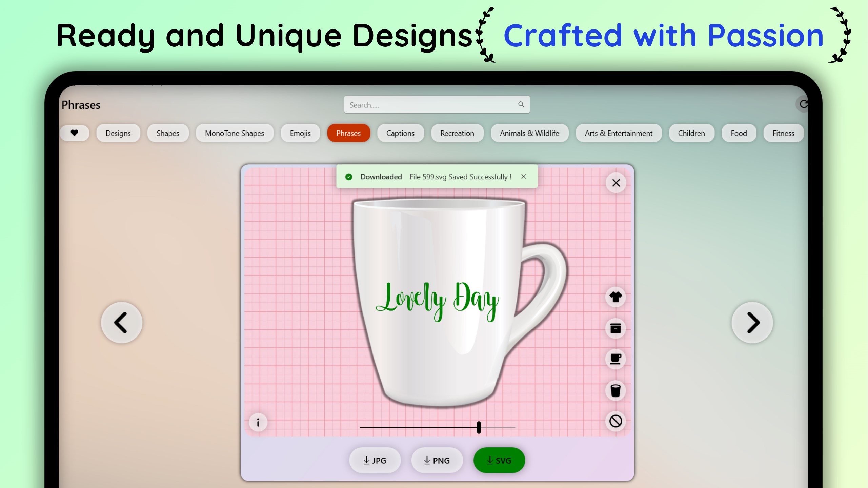868x488 pixels.
Task: Dismiss the 599.svg download notification
Action: pos(524,177)
